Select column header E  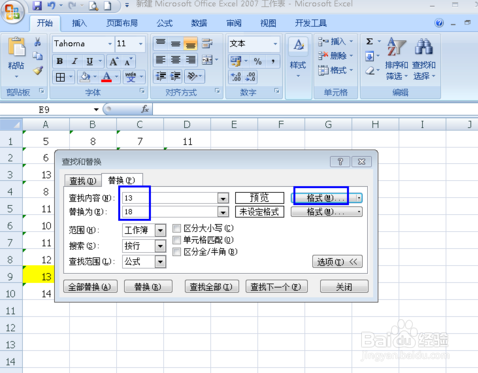(x=234, y=125)
